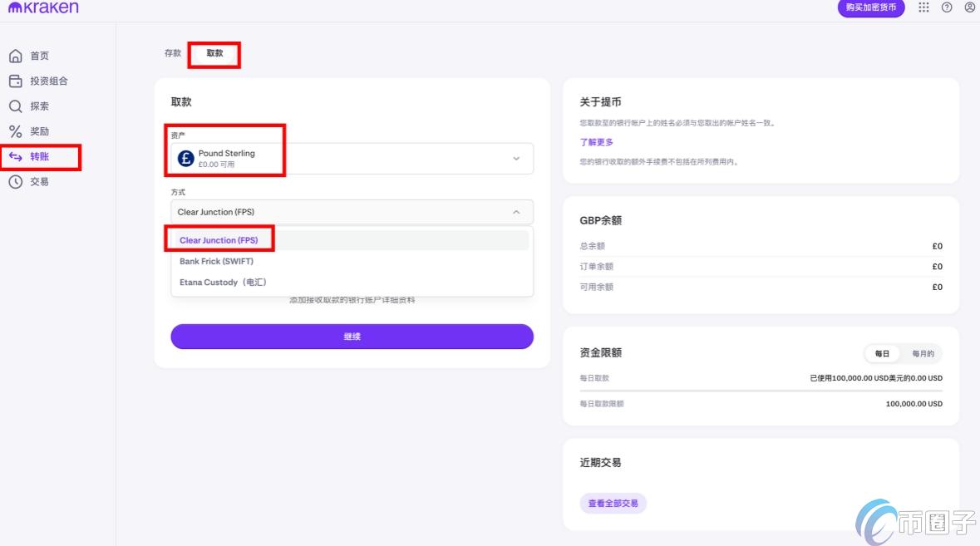This screenshot has height=546, width=980.
Task: Click the help question mark icon
Action: pos(947,7)
